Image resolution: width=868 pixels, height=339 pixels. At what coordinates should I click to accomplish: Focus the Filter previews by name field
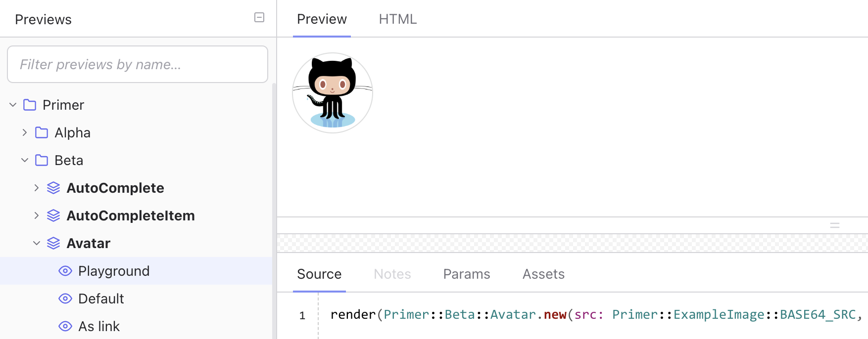[x=138, y=64]
